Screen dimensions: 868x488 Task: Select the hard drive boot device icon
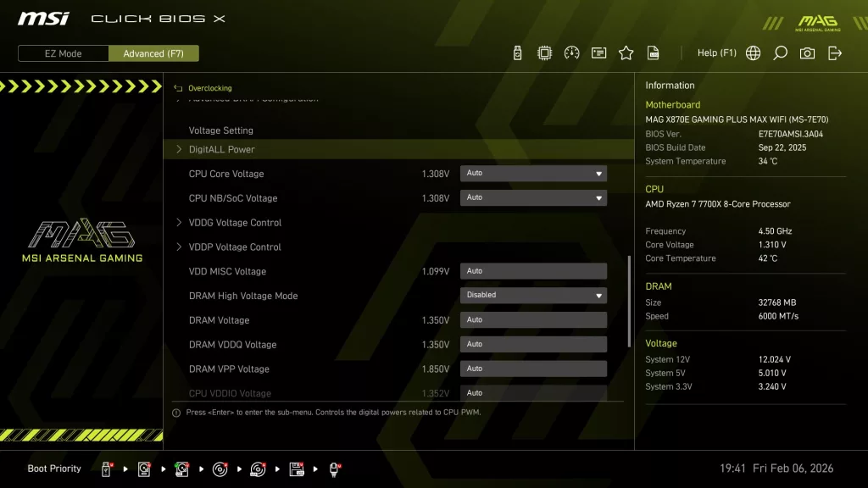coord(143,468)
